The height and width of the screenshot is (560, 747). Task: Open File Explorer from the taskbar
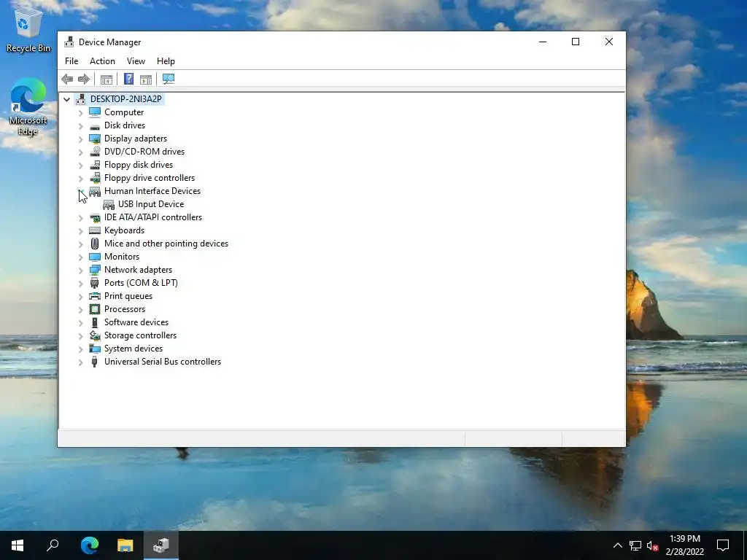[x=125, y=545]
